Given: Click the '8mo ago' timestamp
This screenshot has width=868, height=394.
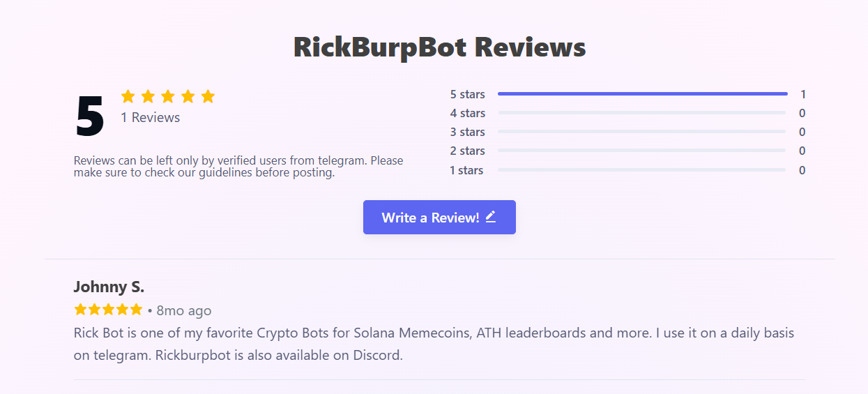Looking at the screenshot, I should point(183,310).
